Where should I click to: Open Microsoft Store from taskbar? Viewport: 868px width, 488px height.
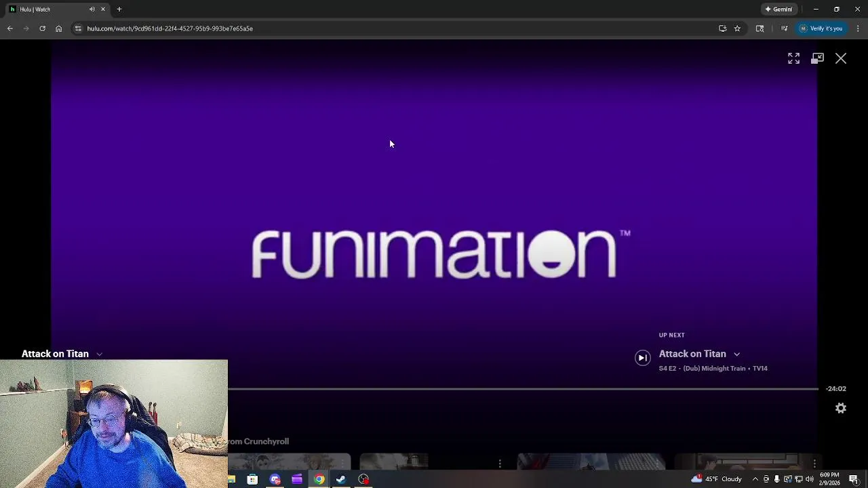click(252, 479)
